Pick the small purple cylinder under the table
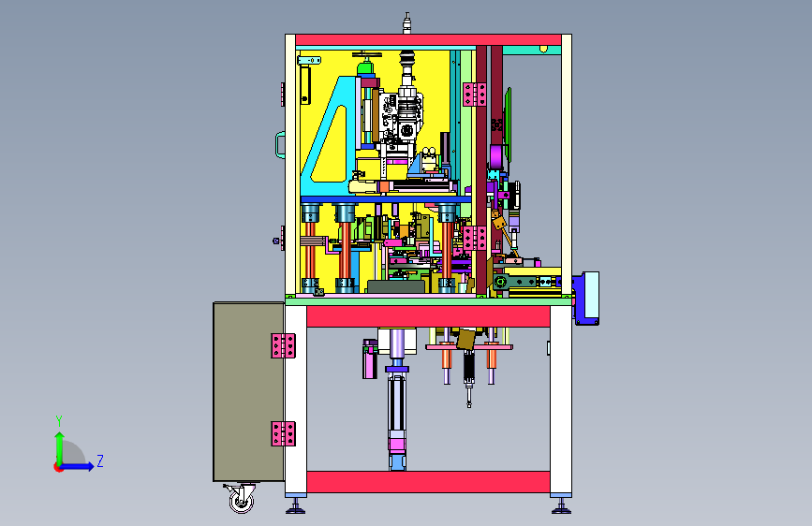Viewport: 812px width, 526px height. (370, 358)
